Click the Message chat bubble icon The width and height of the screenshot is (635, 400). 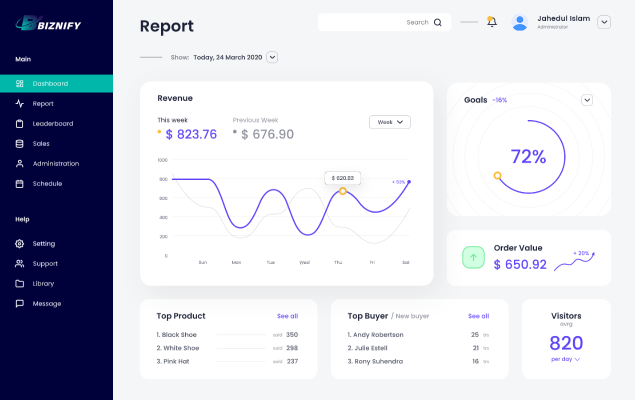(x=20, y=304)
